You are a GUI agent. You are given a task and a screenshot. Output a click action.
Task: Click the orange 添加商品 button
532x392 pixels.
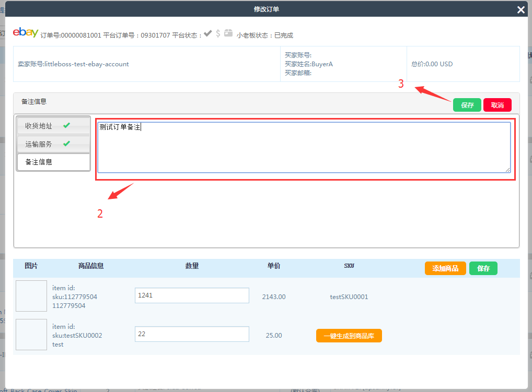pos(445,268)
